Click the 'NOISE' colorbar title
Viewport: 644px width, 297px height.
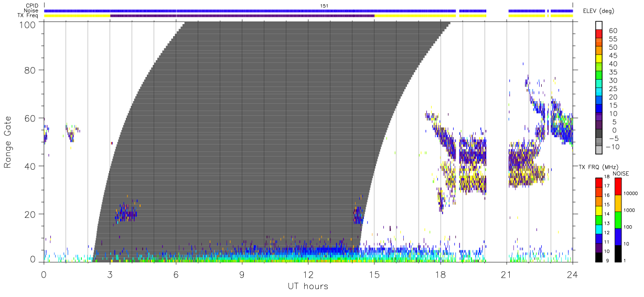click(621, 173)
